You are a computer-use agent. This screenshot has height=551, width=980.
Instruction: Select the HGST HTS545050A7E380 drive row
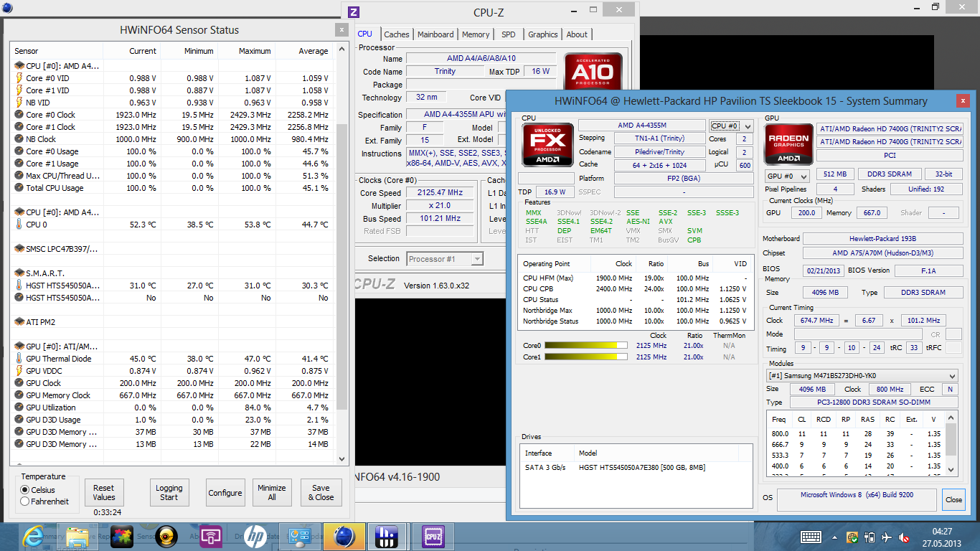636,468
